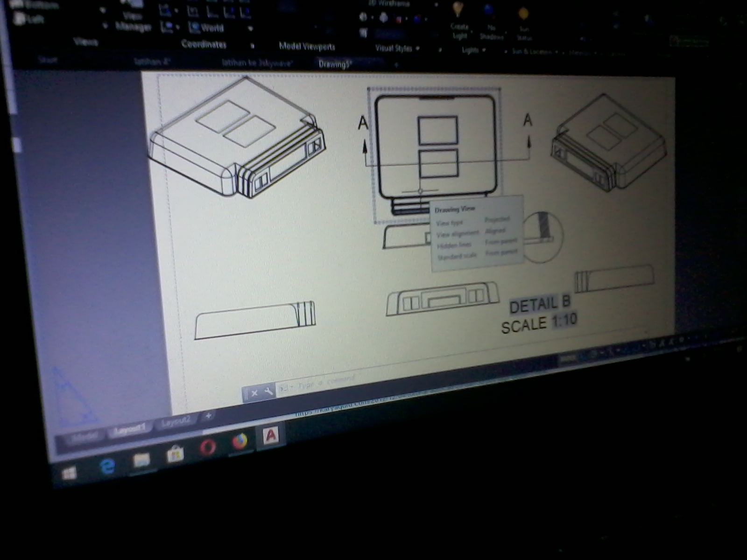Open the AutoCAD taskbar icon

(271, 436)
